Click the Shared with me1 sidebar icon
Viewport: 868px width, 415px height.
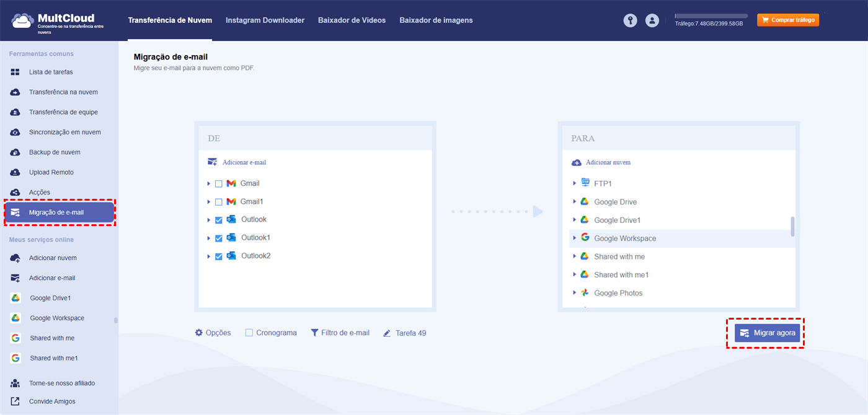pyautogui.click(x=15, y=358)
